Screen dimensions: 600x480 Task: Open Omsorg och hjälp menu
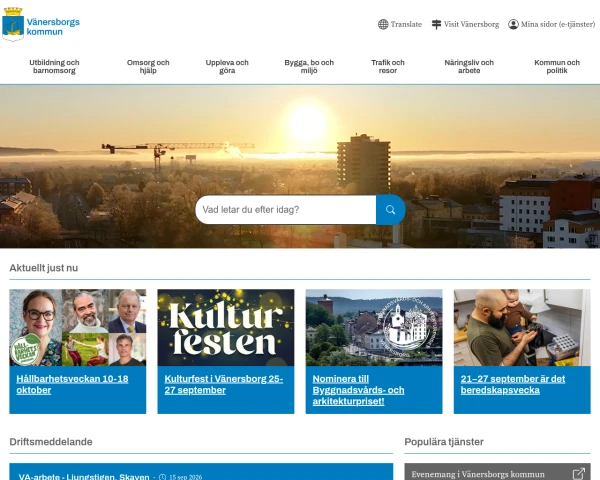[148, 67]
